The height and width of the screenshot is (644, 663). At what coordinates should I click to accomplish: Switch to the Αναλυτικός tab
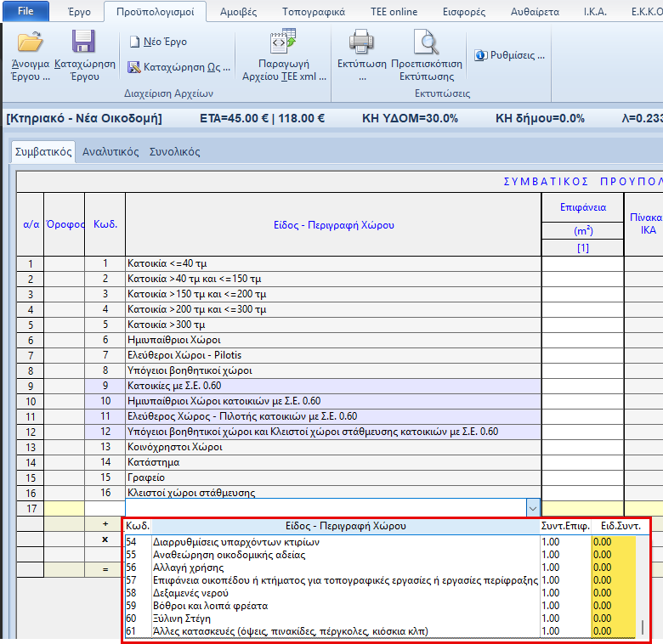click(x=110, y=152)
